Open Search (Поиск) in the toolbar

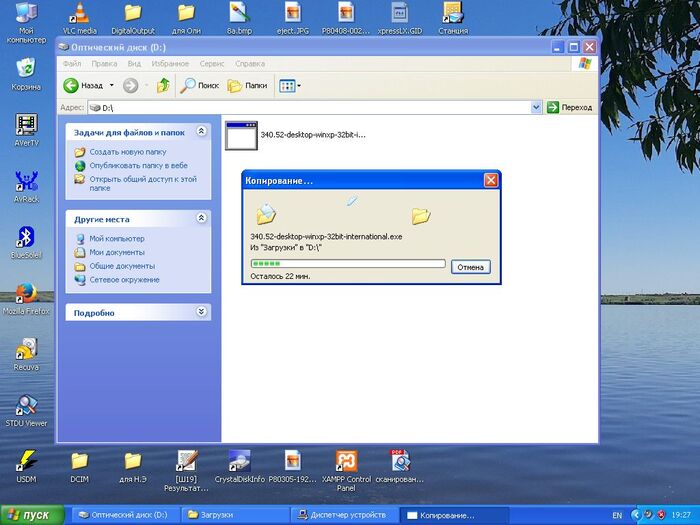199,86
